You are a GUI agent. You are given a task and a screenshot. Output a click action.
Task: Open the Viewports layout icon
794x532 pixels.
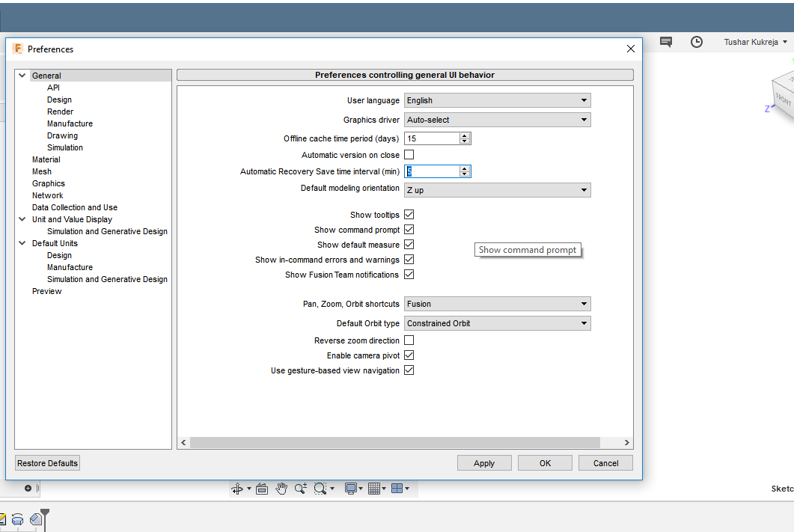coord(397,489)
